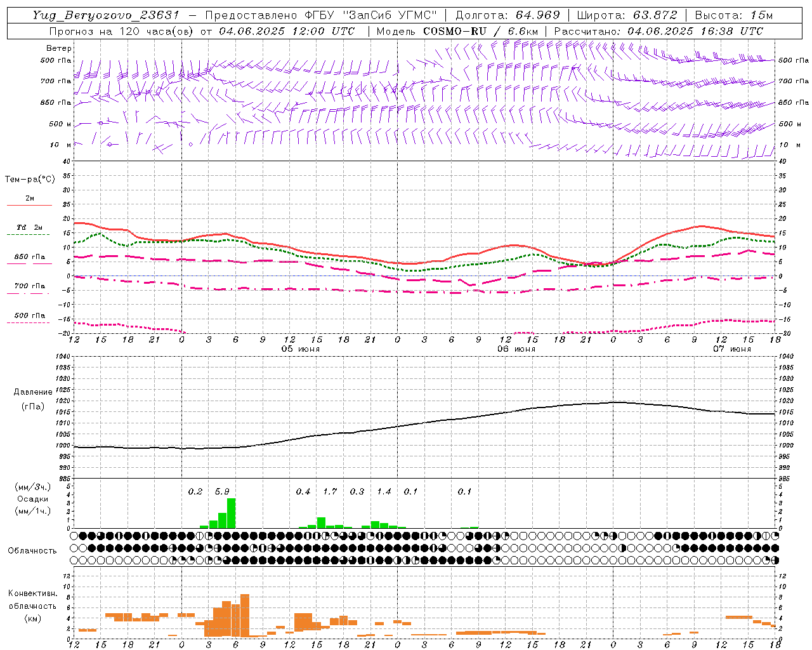The width and height of the screenshot is (812, 650).
Task: Click the Давление panel label
Action: click(x=32, y=392)
